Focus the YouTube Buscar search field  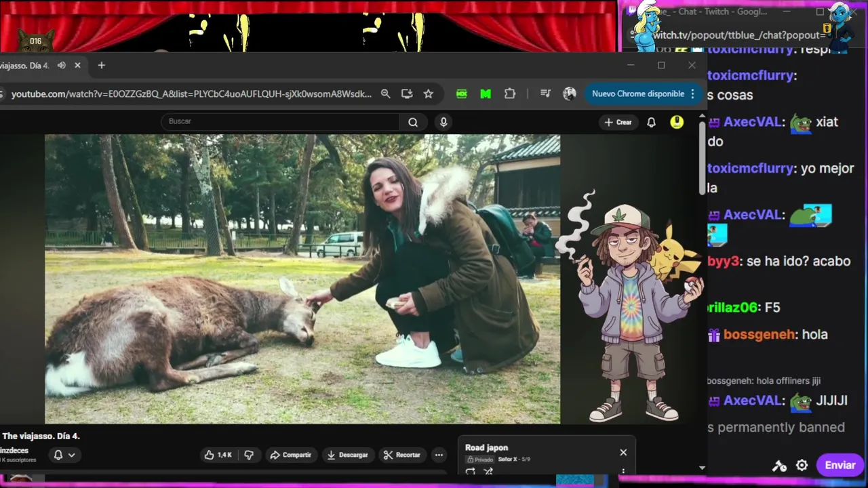(x=280, y=121)
